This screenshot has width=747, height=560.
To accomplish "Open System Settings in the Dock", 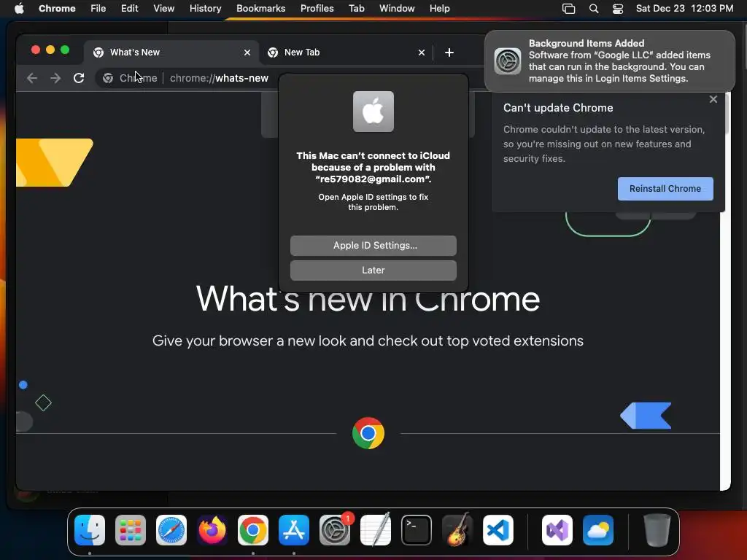I will tap(334, 530).
